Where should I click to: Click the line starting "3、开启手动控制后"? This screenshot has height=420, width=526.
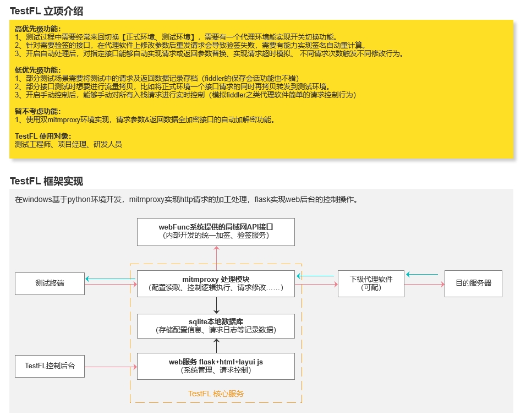pyautogui.click(x=185, y=95)
